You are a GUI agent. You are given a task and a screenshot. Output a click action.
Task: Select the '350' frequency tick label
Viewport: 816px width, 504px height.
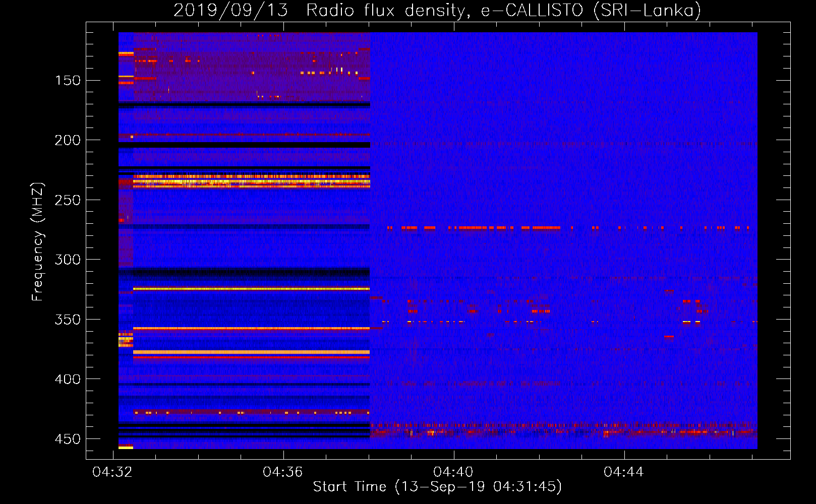point(68,320)
